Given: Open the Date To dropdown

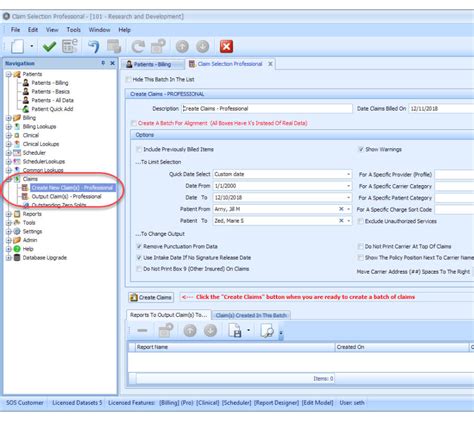Looking at the screenshot, I should coord(348,197).
